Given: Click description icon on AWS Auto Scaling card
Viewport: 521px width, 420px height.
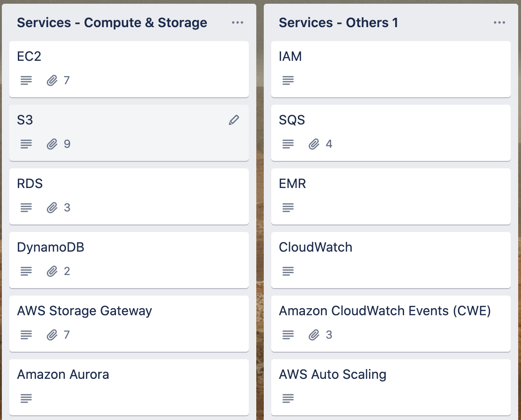Looking at the screenshot, I should point(288,398).
